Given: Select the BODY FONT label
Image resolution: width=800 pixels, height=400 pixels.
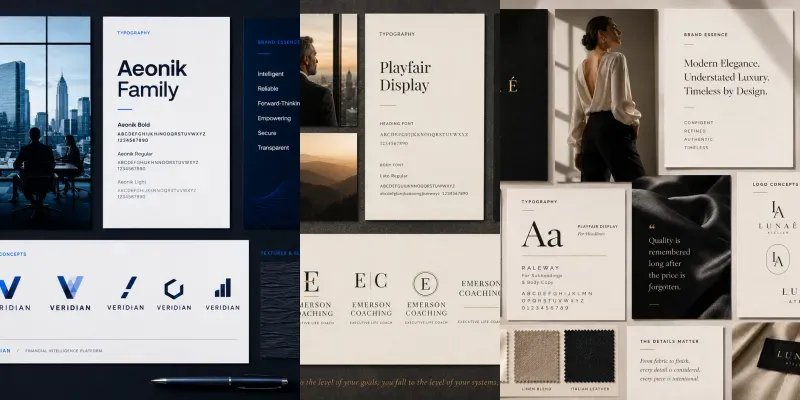Looking at the screenshot, I should [392, 165].
